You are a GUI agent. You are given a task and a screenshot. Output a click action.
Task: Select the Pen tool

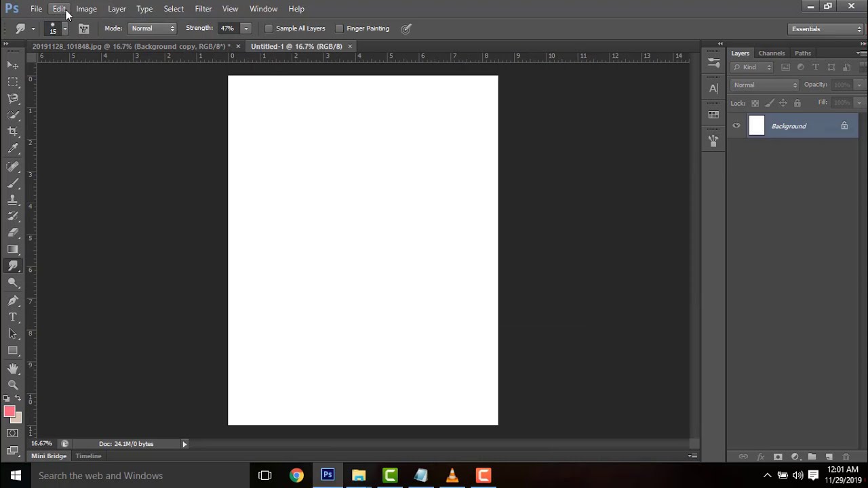(x=13, y=301)
